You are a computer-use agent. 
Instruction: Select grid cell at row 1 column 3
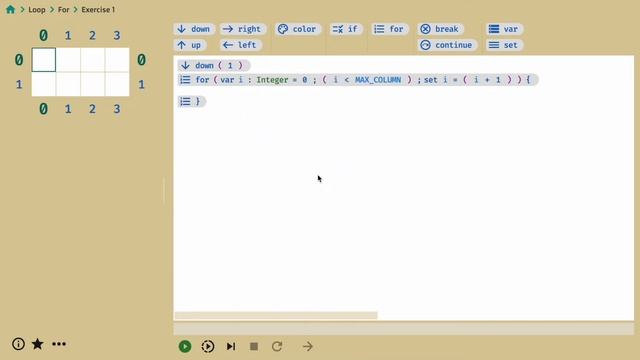117,84
